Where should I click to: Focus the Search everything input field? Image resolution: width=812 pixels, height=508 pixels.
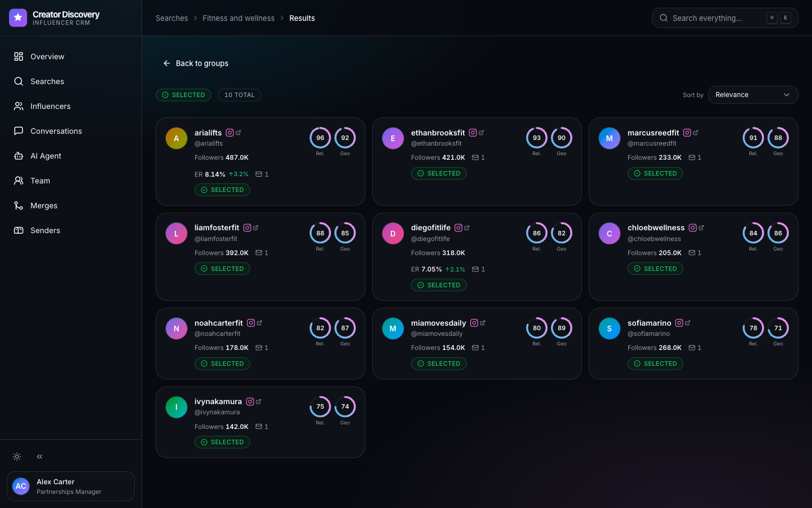pyautogui.click(x=725, y=18)
